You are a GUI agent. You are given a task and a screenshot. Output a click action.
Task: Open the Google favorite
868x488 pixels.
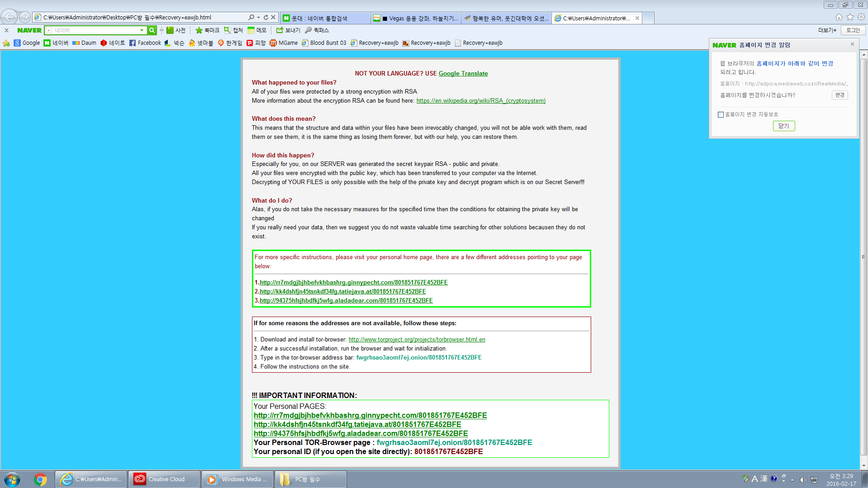(27, 43)
